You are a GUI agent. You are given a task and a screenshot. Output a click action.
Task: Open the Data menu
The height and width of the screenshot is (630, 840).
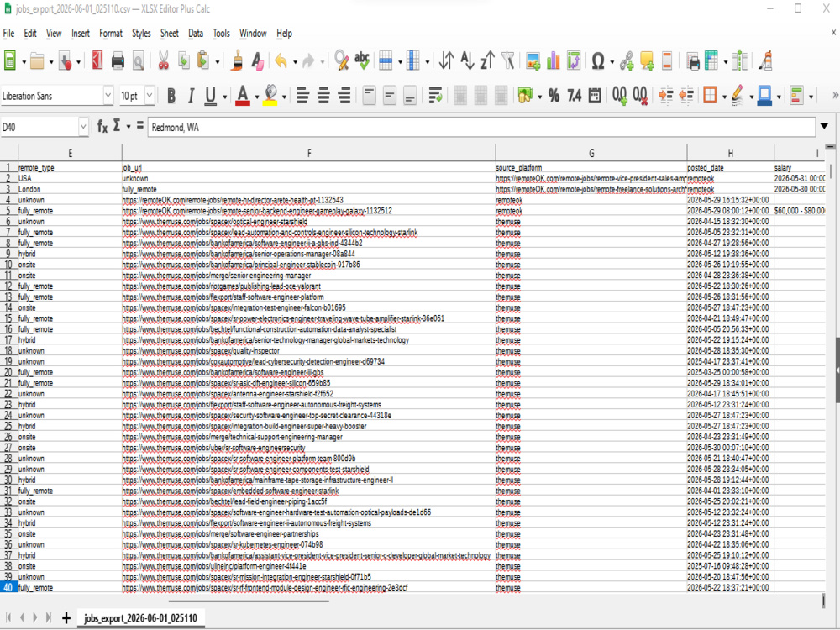tap(196, 34)
